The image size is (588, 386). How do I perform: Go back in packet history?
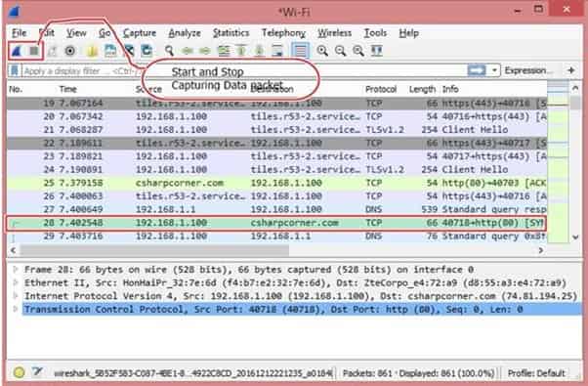(x=188, y=50)
